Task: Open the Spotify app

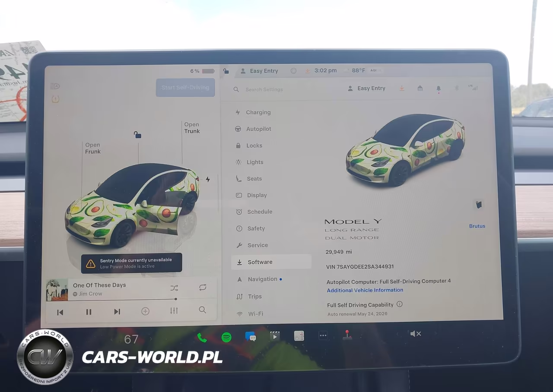Action: point(226,337)
